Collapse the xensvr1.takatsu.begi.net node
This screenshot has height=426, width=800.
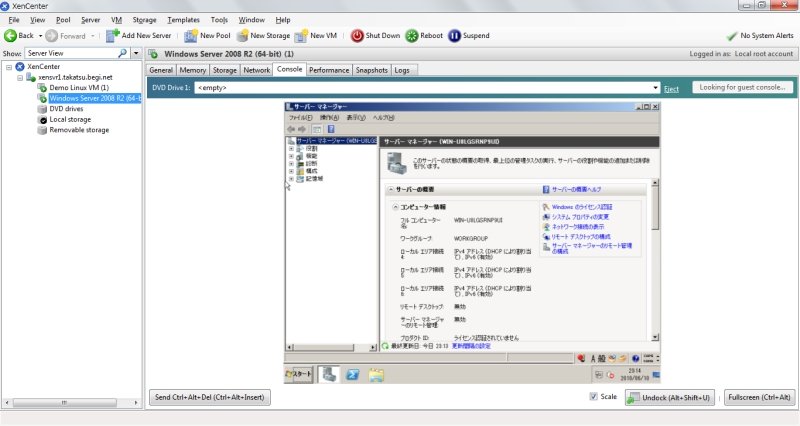20,78
